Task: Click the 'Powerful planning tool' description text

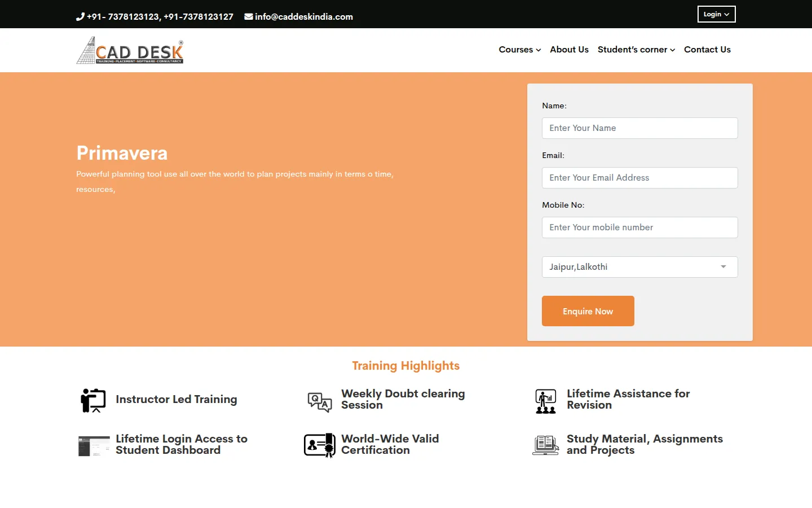Action: click(235, 182)
